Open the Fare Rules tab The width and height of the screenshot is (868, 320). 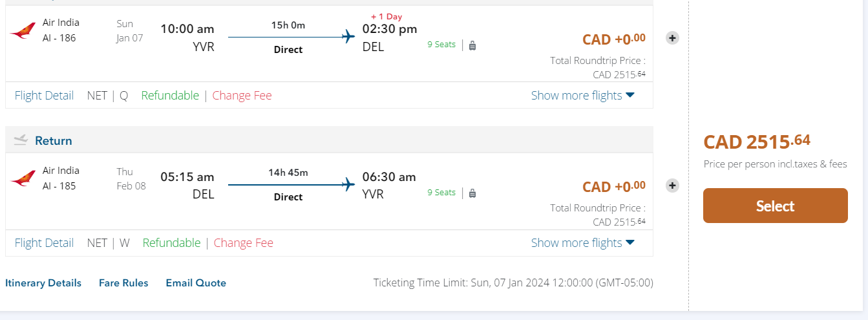tap(123, 283)
